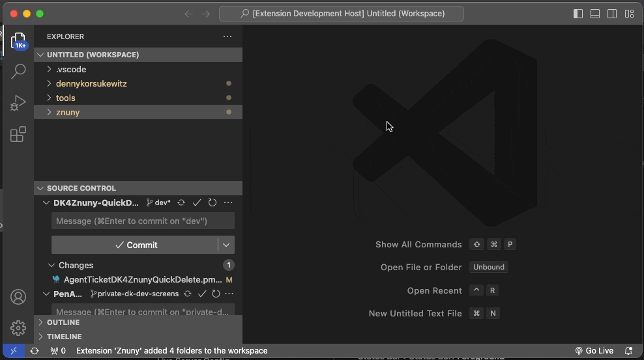Toggle primary side bar layout icon
Screen dimensions: 644x360
point(578,14)
